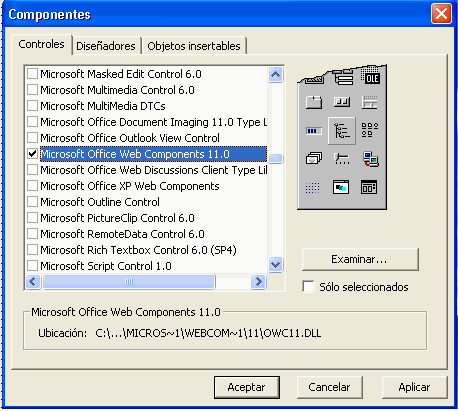
Task: Check Microsoft Multimedia Control 6.0 checkbox
Action: [x=32, y=90]
